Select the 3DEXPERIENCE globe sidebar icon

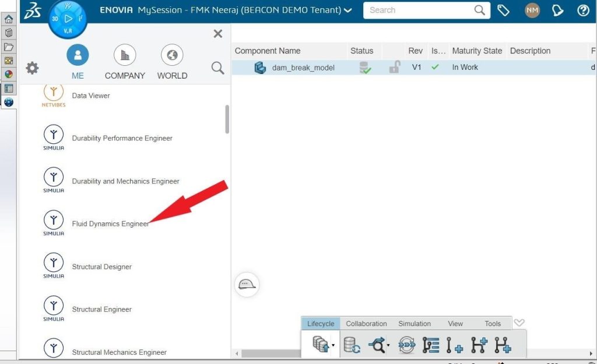click(8, 102)
